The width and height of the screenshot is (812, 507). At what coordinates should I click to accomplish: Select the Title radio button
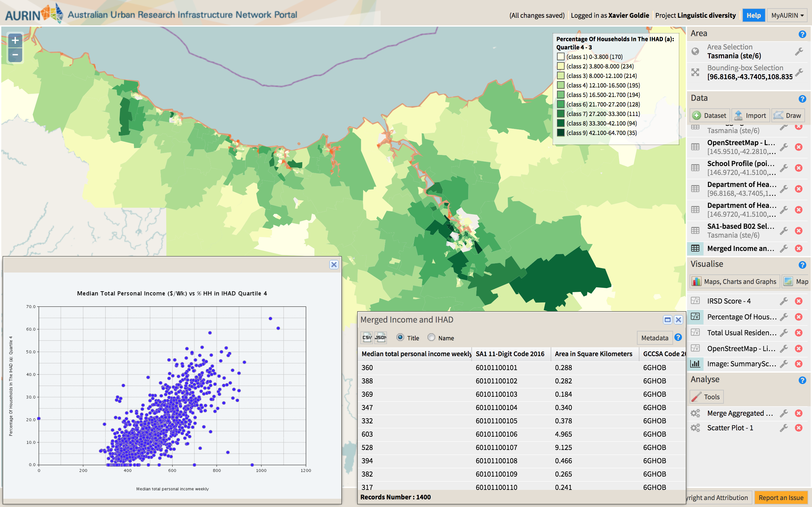click(x=400, y=338)
